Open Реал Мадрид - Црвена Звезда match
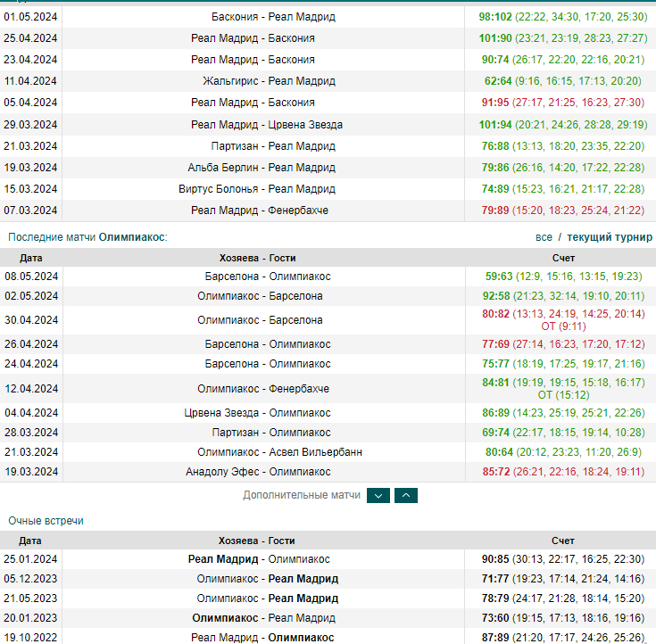 tap(267, 125)
